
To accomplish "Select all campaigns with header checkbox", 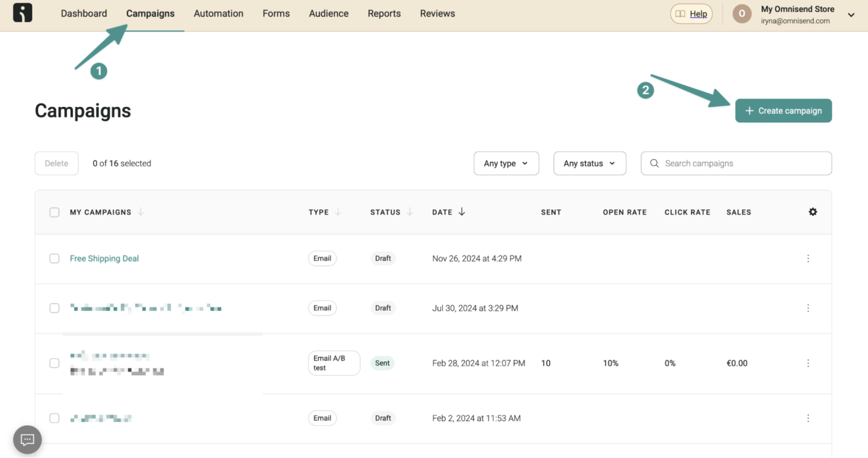I will click(54, 213).
